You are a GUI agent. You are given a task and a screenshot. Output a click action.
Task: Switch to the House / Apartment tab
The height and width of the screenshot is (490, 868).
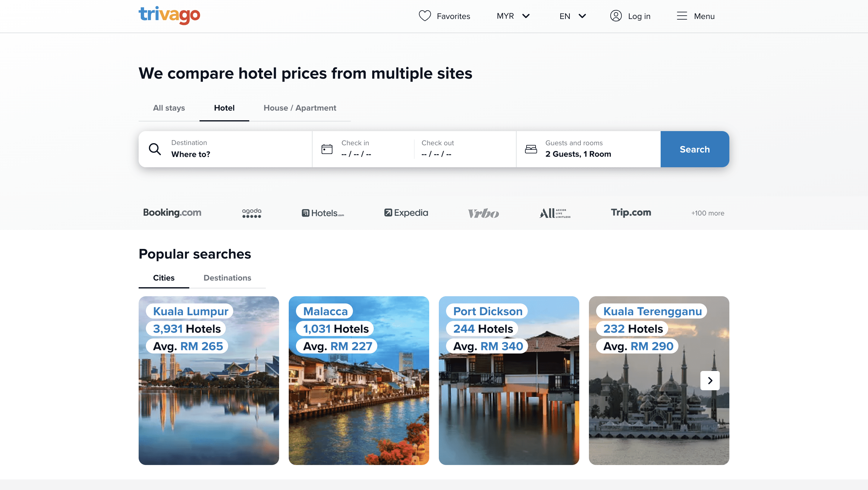299,108
